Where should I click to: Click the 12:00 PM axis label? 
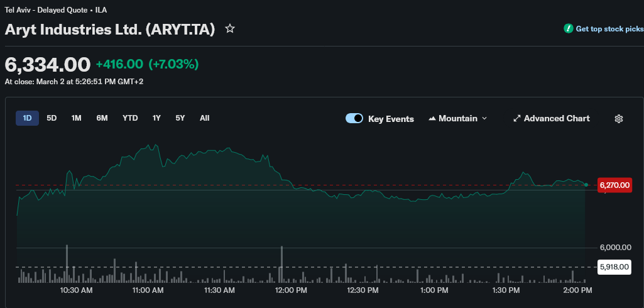pyautogui.click(x=290, y=290)
